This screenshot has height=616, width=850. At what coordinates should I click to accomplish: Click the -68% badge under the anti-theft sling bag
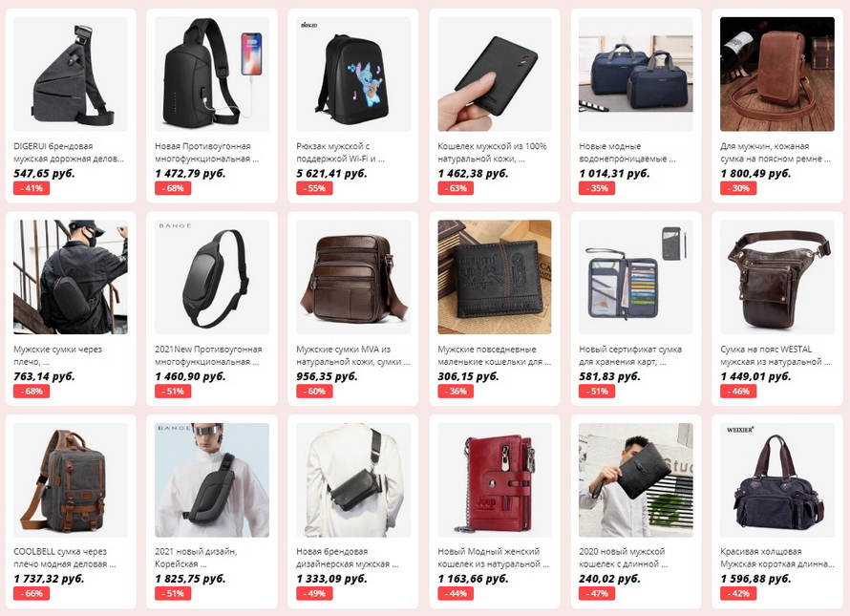coord(172,188)
